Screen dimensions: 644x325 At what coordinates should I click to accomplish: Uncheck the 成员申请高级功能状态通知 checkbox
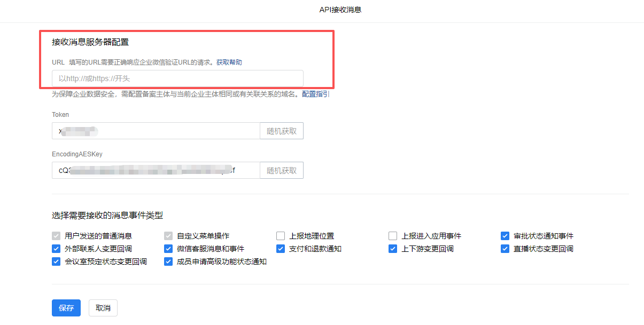[168, 261]
